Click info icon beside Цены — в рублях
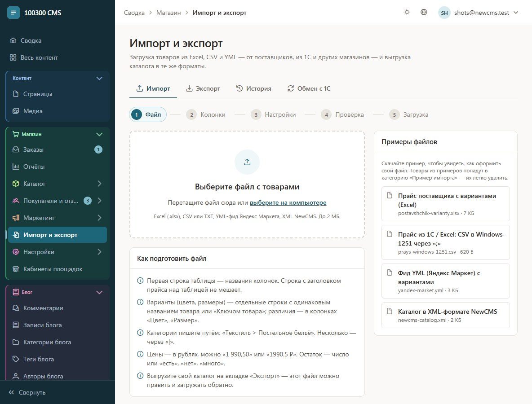Screen dimensions: 532x404 (140, 354)
